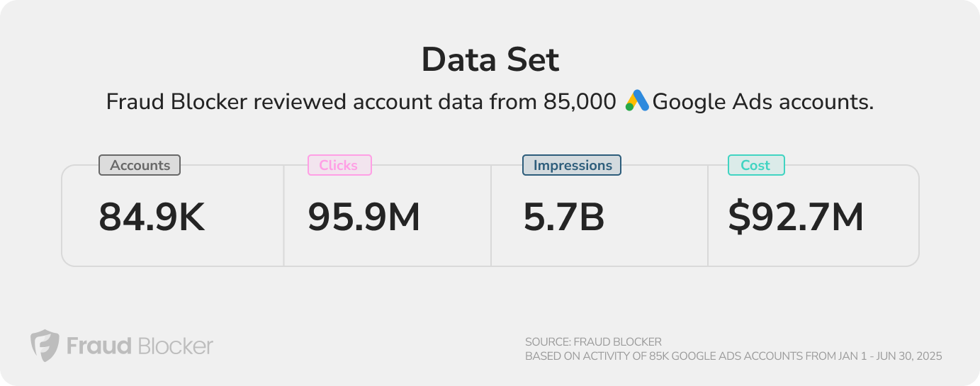Click the Google Ads logo icon
The height and width of the screenshot is (386, 980).
coord(637,101)
